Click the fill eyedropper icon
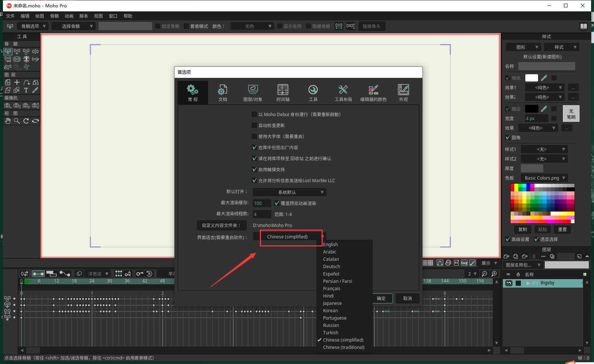The width and height of the screenshot is (594, 364). tap(544, 78)
